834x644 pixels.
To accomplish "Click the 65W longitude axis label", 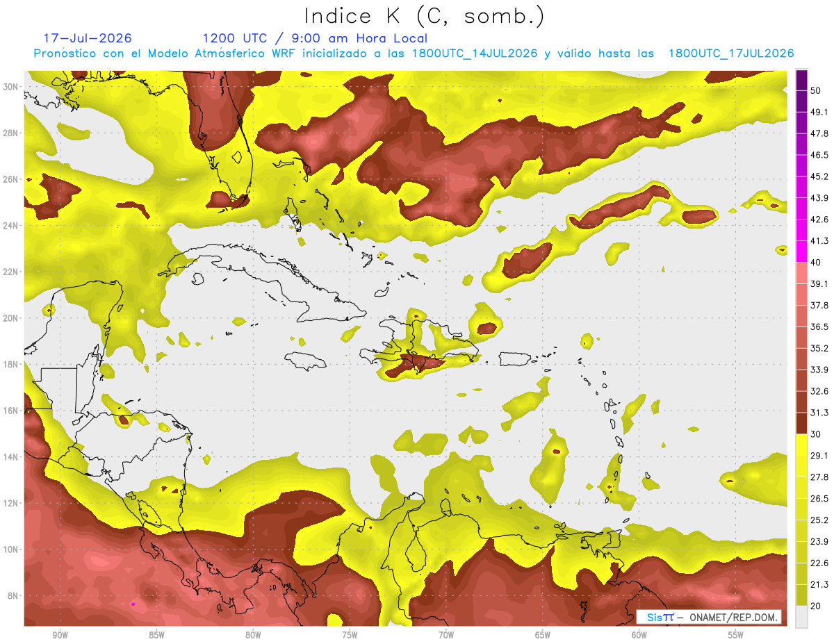I will pos(543,636).
